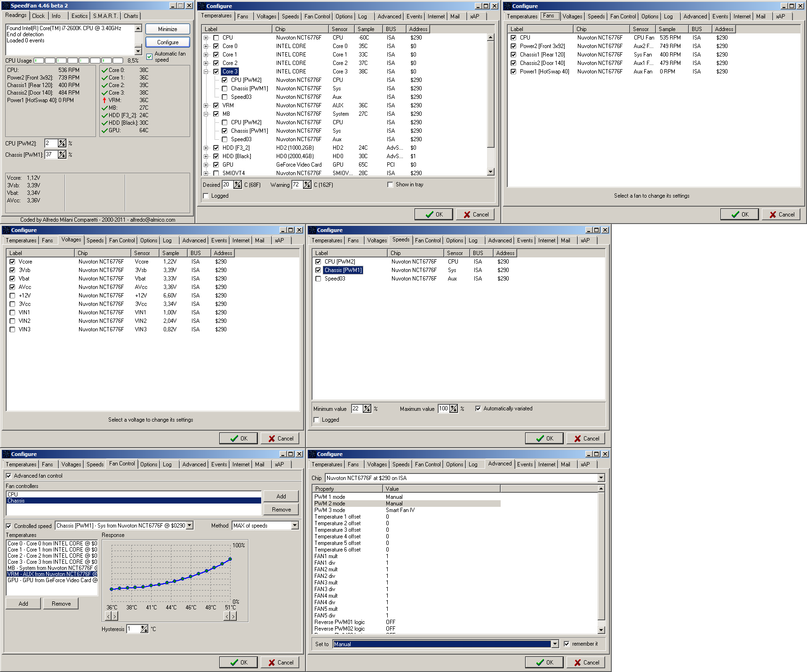The height and width of the screenshot is (672, 807).
Task: Click the leftmost arrow button under Response graph
Action: click(108, 616)
